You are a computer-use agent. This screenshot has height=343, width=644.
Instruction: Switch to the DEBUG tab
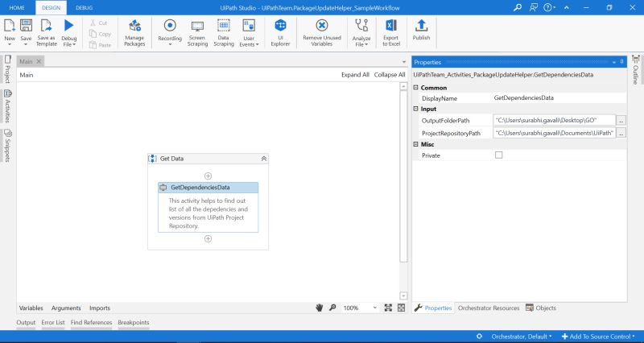coord(84,8)
